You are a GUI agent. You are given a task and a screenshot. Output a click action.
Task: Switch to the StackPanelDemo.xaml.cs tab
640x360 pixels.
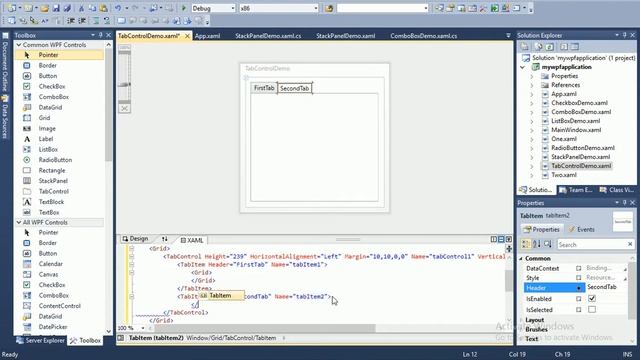tap(268, 36)
